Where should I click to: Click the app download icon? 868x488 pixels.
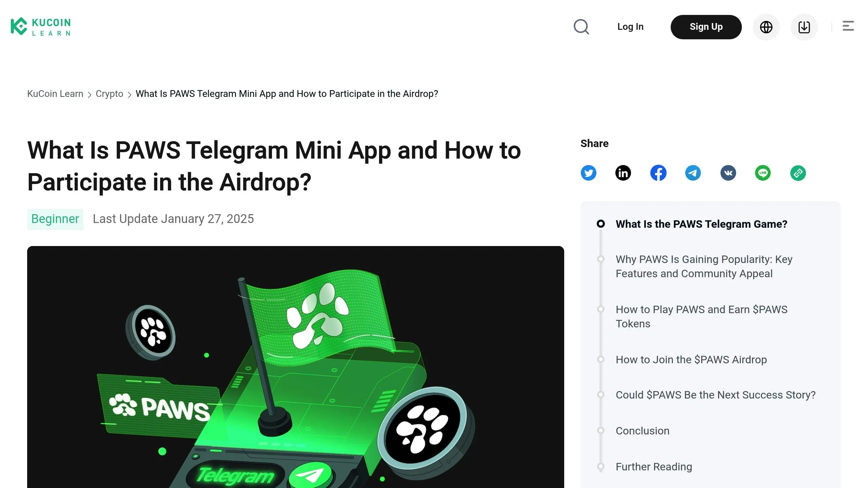tap(804, 27)
